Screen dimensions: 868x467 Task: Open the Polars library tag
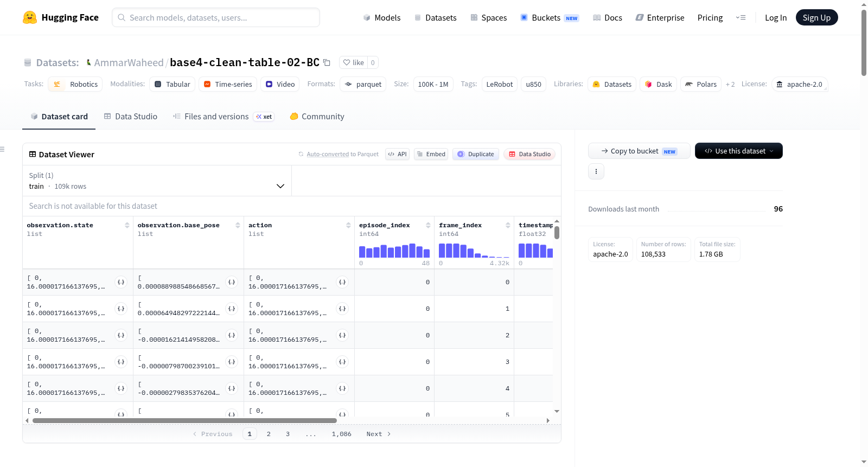[701, 84]
